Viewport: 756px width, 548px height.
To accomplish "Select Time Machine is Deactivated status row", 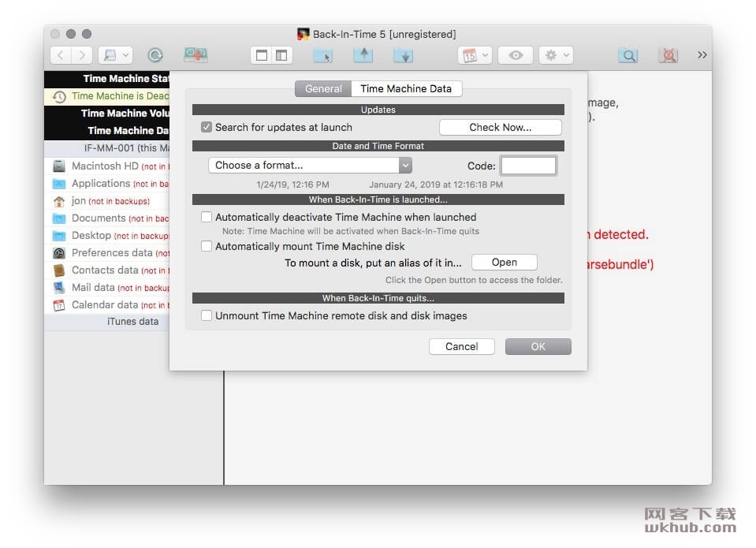I will 107,96.
